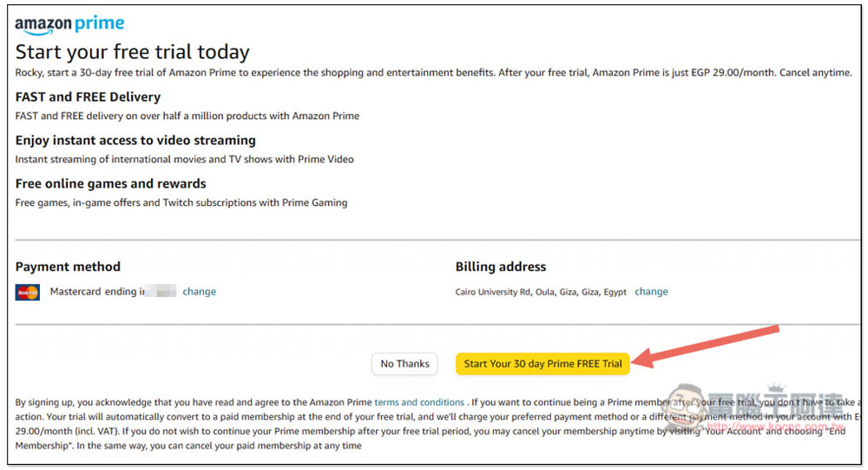The height and width of the screenshot is (470, 868).
Task: Click the red arrow annotation
Action: 705,347
